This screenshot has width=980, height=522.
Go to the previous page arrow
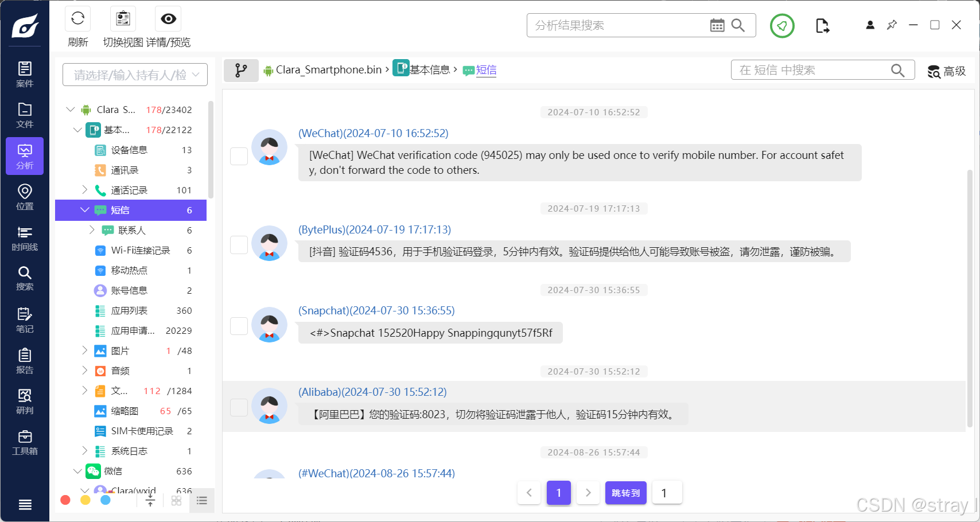(x=529, y=493)
